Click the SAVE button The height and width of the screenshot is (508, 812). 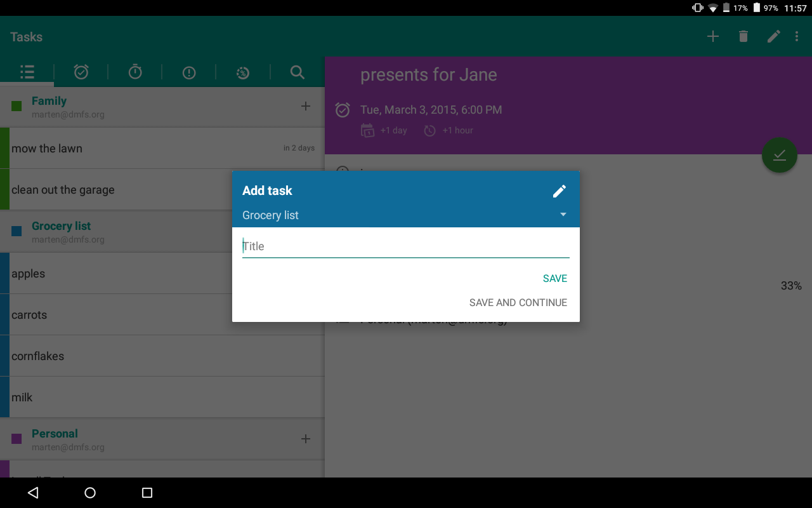tap(555, 279)
